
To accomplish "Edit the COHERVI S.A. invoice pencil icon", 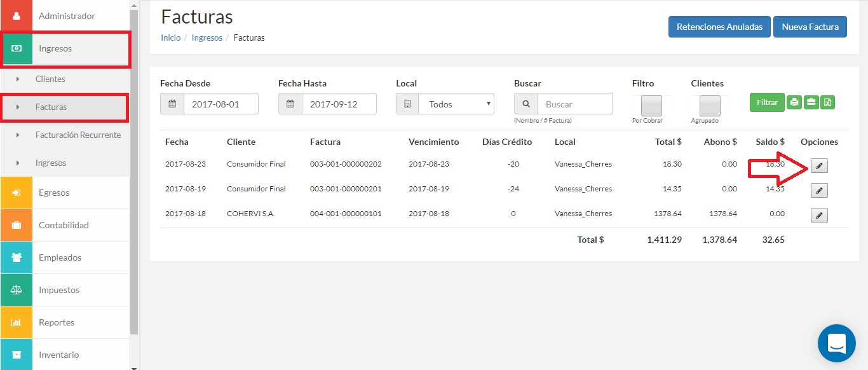I will click(x=820, y=216).
